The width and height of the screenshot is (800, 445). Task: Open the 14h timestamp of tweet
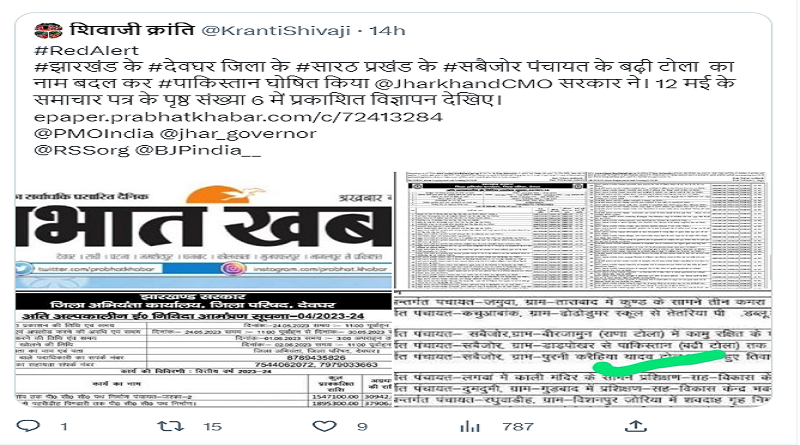(x=387, y=31)
